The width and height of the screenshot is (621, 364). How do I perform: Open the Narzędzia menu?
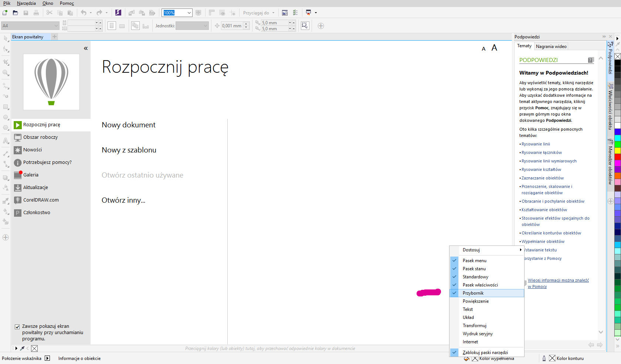click(x=26, y=3)
